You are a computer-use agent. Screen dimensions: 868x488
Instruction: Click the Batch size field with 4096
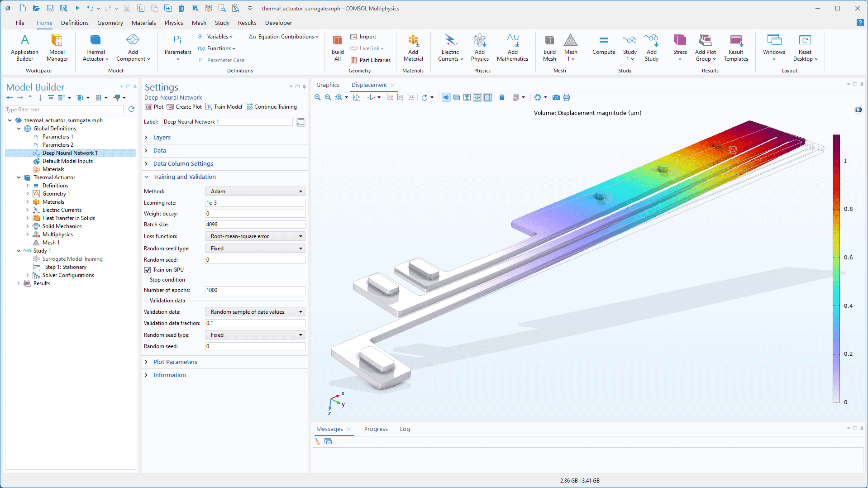[255, 225]
